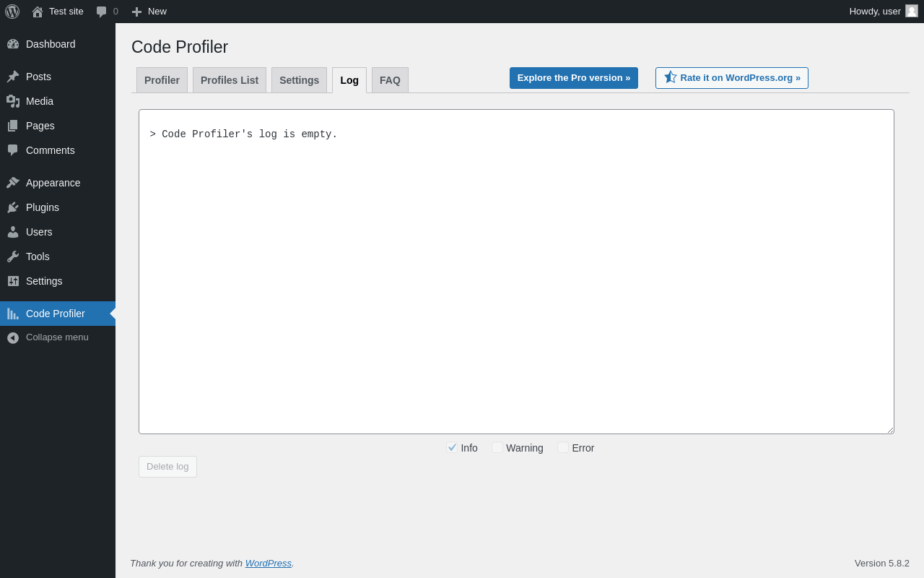This screenshot has width=924, height=578.
Task: Click the star icon on Rate button
Action: point(670,77)
